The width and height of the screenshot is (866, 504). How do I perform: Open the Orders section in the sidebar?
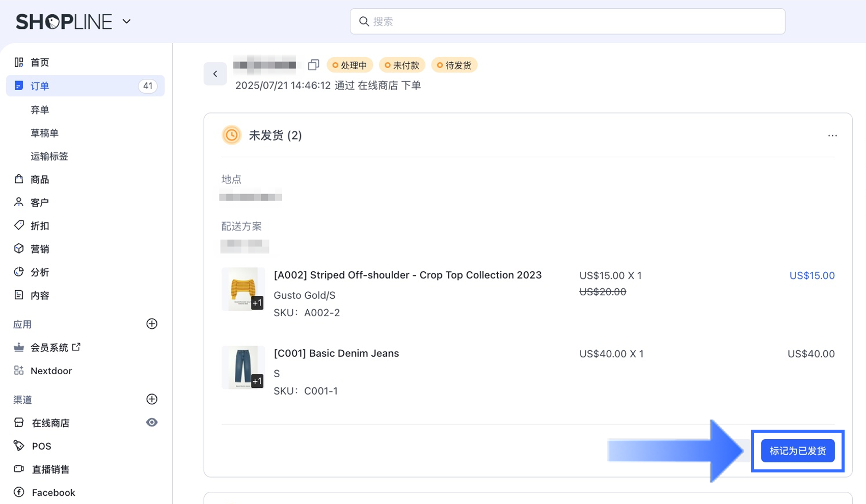(40, 86)
